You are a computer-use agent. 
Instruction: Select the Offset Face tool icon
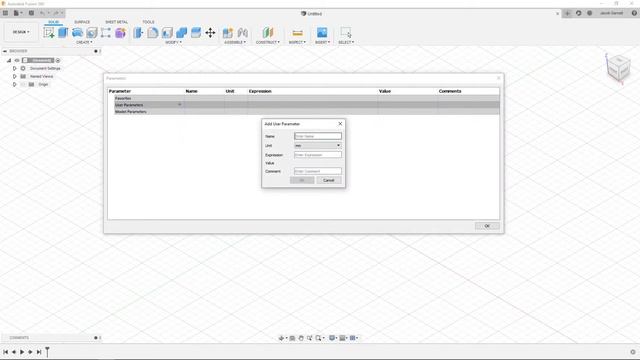(x=196, y=33)
